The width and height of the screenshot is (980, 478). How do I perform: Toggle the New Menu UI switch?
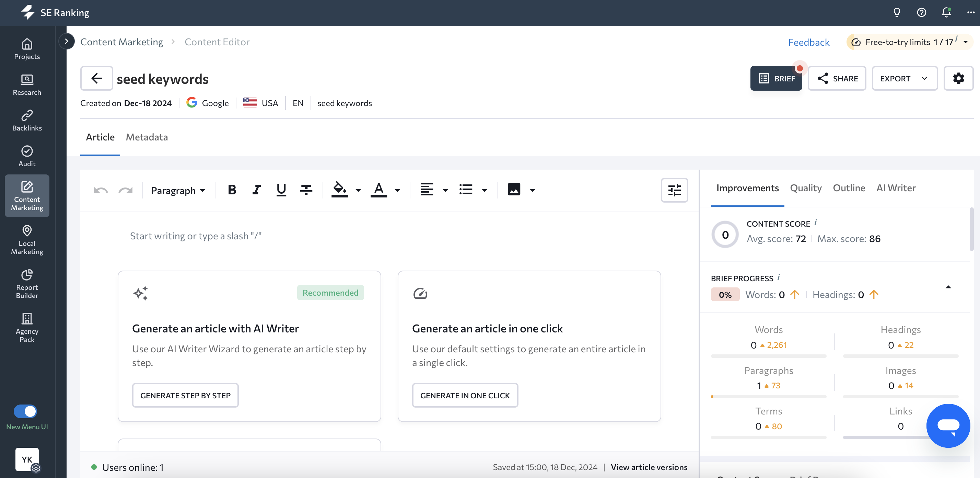pyautogui.click(x=25, y=411)
